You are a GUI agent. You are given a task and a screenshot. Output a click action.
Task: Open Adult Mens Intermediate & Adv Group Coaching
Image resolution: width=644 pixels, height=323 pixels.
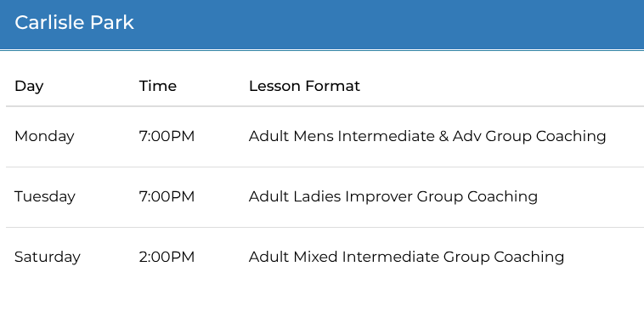coord(427,137)
